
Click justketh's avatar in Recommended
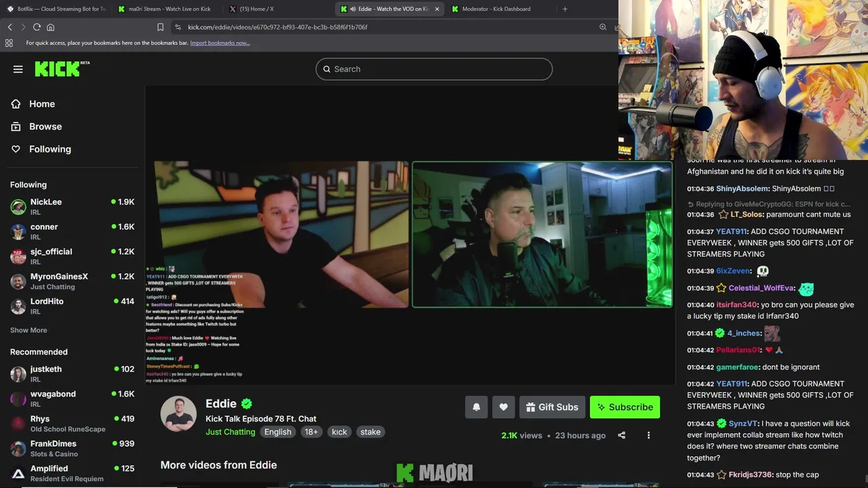point(18,374)
